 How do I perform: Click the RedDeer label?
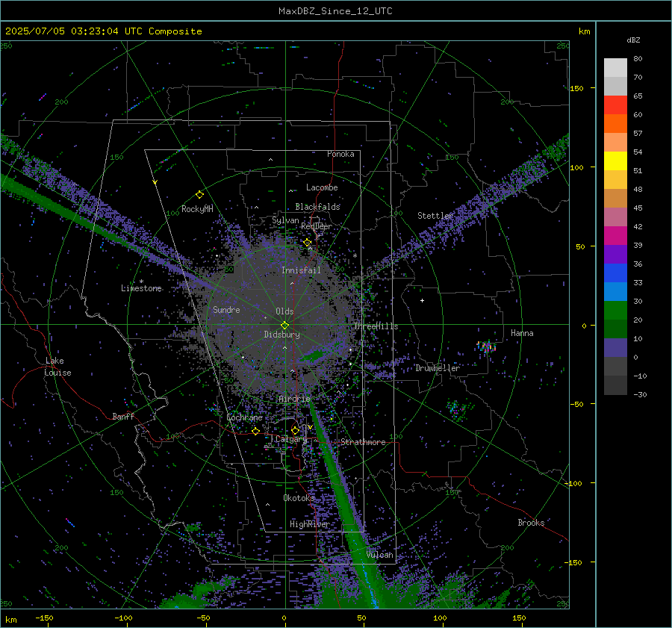317,226
